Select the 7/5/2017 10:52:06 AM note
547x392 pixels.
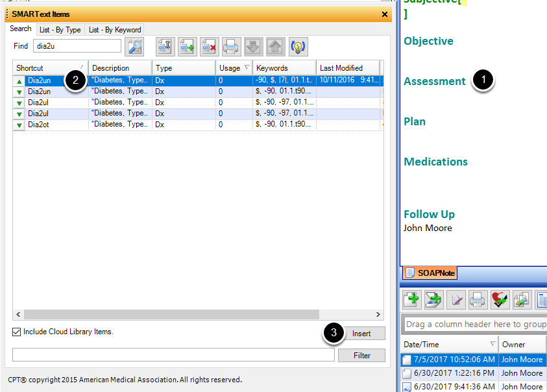pyautogui.click(x=474, y=360)
